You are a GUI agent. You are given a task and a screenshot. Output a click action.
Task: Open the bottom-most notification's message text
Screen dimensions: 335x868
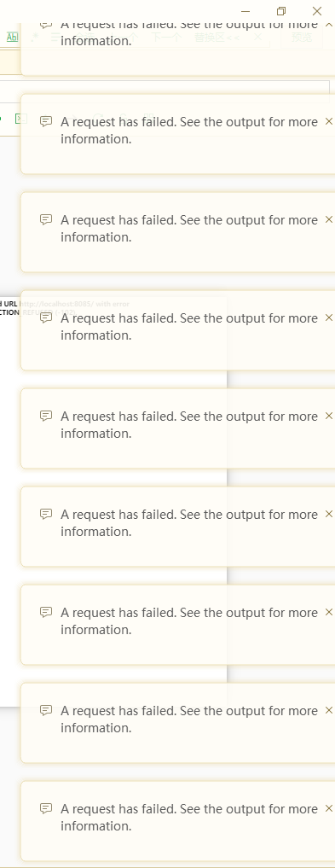click(189, 817)
